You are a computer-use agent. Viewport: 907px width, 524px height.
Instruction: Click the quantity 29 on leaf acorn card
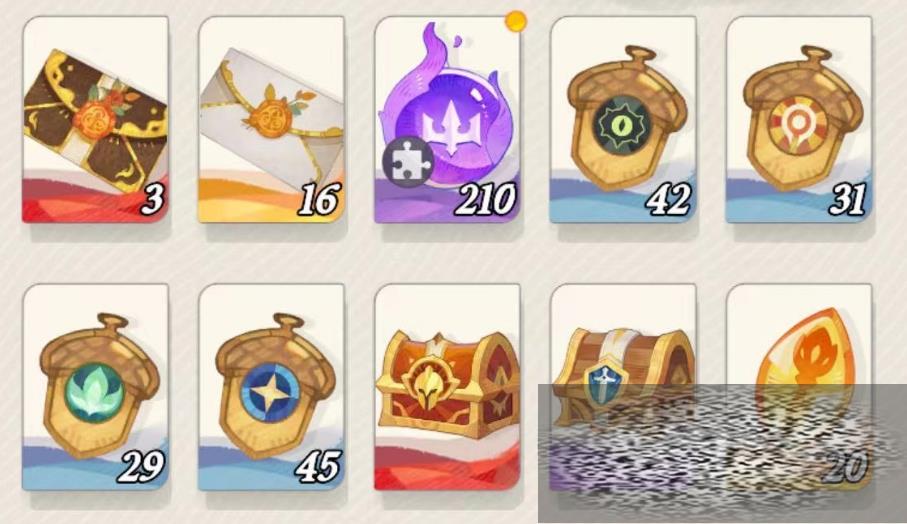coord(141,466)
